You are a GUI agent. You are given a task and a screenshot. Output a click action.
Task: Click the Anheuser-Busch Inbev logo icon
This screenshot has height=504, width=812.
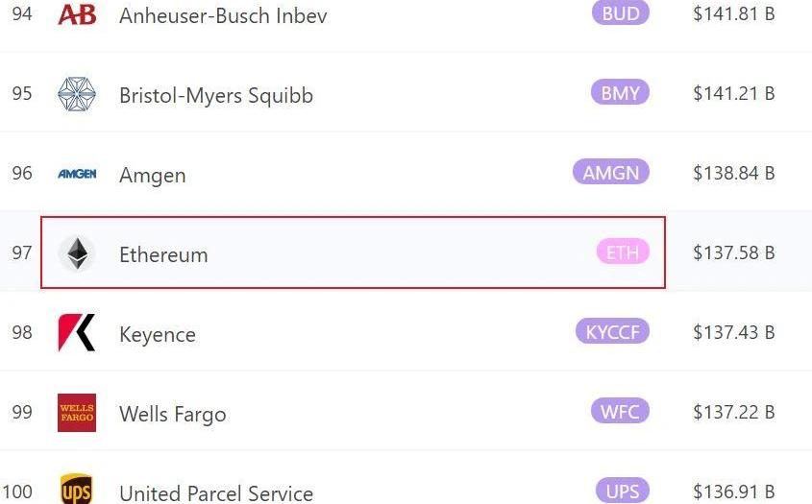pos(77,14)
